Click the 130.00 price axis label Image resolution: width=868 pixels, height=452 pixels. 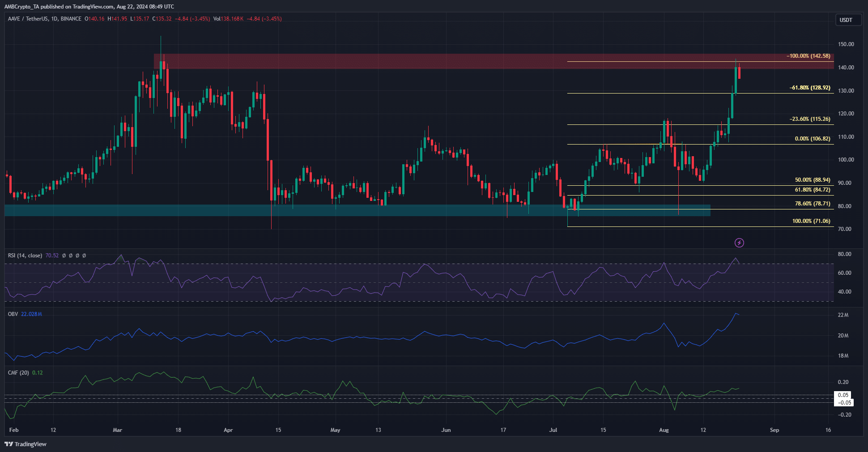pyautogui.click(x=846, y=91)
